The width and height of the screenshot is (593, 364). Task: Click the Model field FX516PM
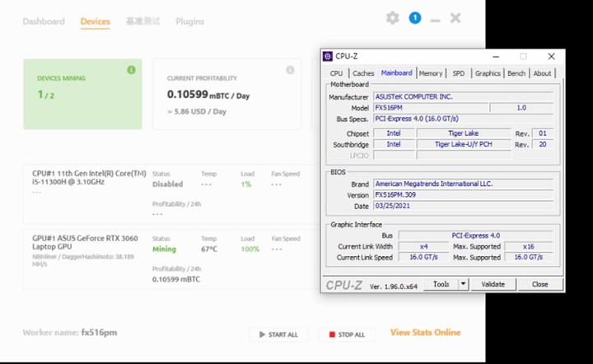431,108
